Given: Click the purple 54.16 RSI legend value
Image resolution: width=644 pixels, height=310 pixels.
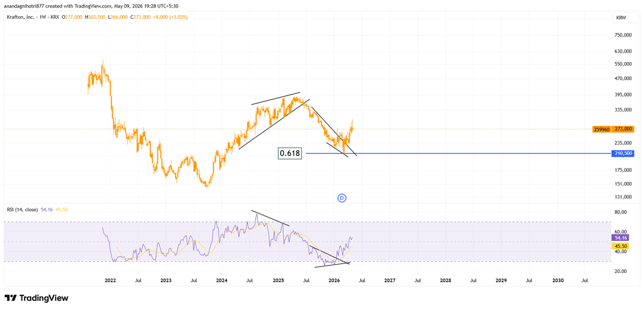Looking at the screenshot, I should 46,209.
